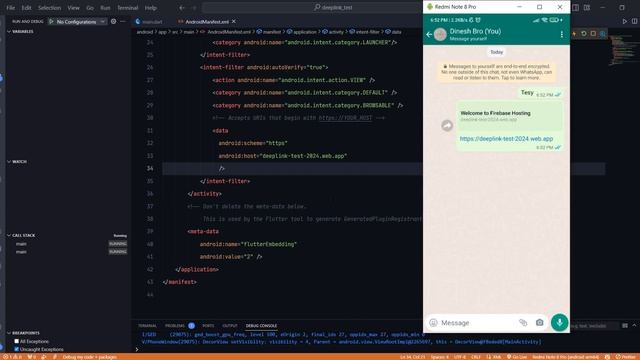The image size is (640, 360).
Task: Open the DevTools widget inspector icon
Action: pos(602,34)
